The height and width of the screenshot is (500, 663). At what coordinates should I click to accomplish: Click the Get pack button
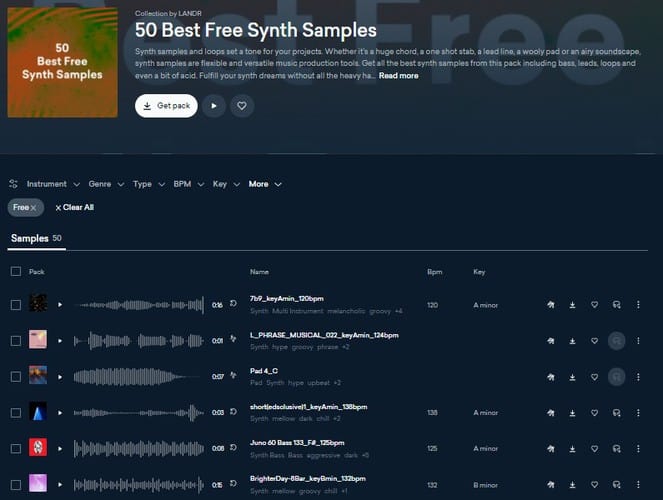[166, 106]
